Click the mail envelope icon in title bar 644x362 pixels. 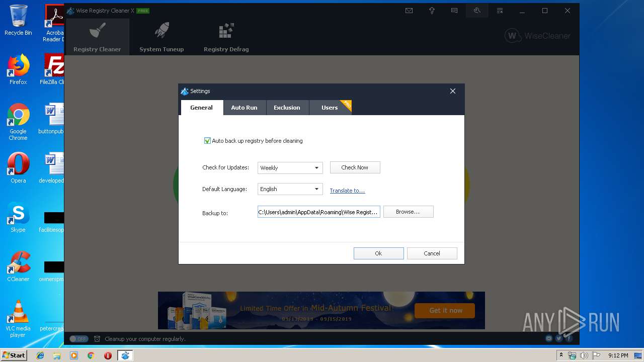pos(409,11)
